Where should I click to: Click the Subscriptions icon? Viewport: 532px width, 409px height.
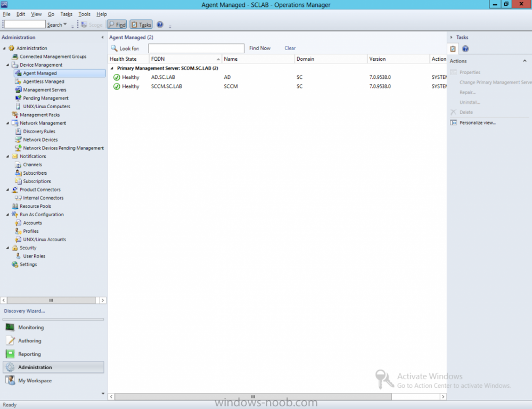point(18,181)
